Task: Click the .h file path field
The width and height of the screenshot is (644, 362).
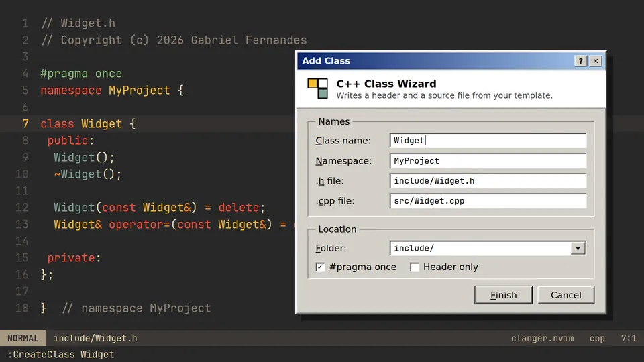Action: pos(488,181)
